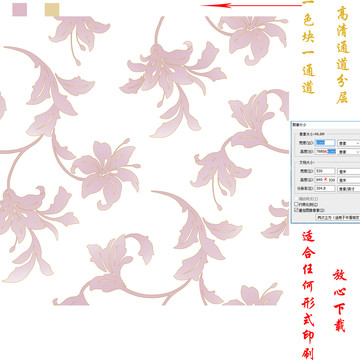
Task: Pick the pink color swatch
Action: click(x=20, y=10)
